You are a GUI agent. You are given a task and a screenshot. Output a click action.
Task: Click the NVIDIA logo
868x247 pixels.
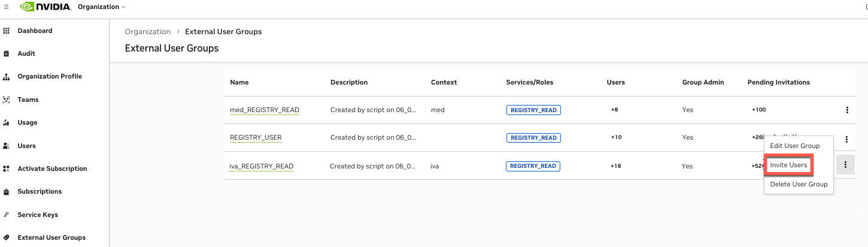click(45, 7)
